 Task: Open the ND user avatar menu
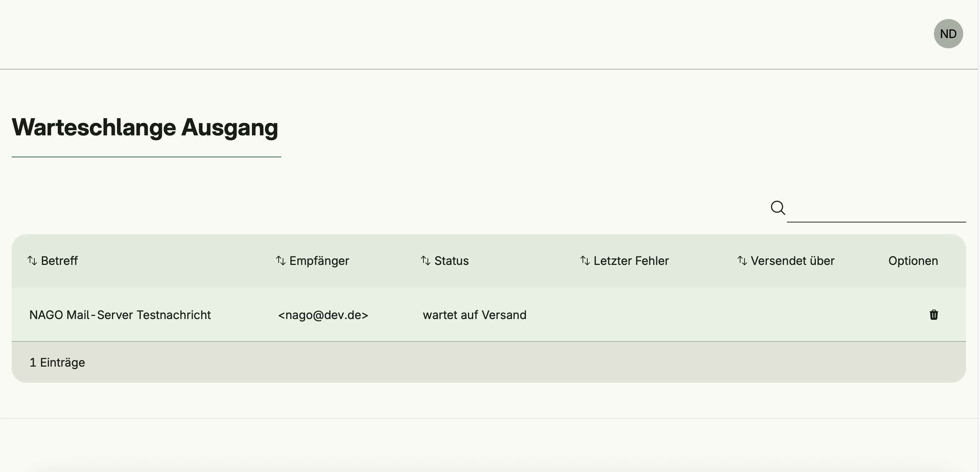click(x=948, y=34)
